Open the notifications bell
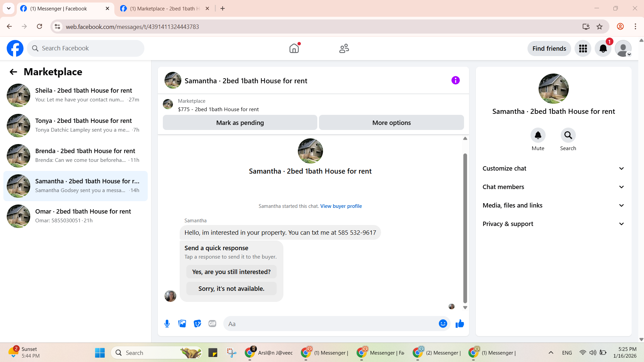644x362 pixels. (603, 49)
